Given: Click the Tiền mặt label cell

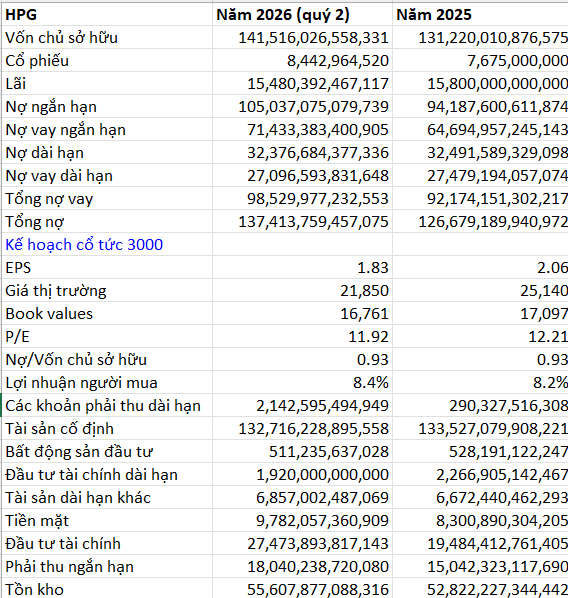Looking at the screenshot, I should 107,520.
